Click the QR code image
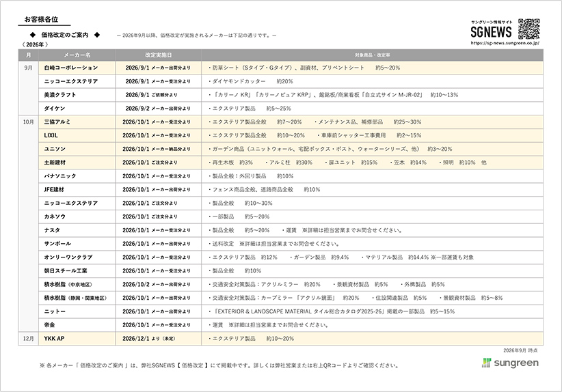This screenshot has width=562, height=392. [x=528, y=29]
